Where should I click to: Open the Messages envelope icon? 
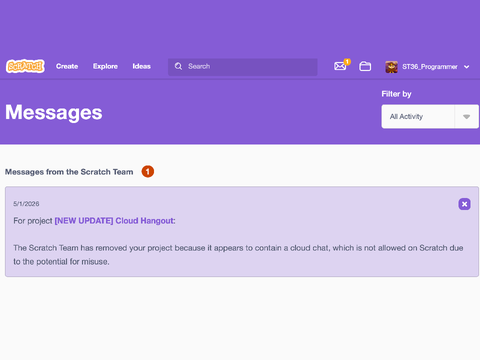coord(340,66)
